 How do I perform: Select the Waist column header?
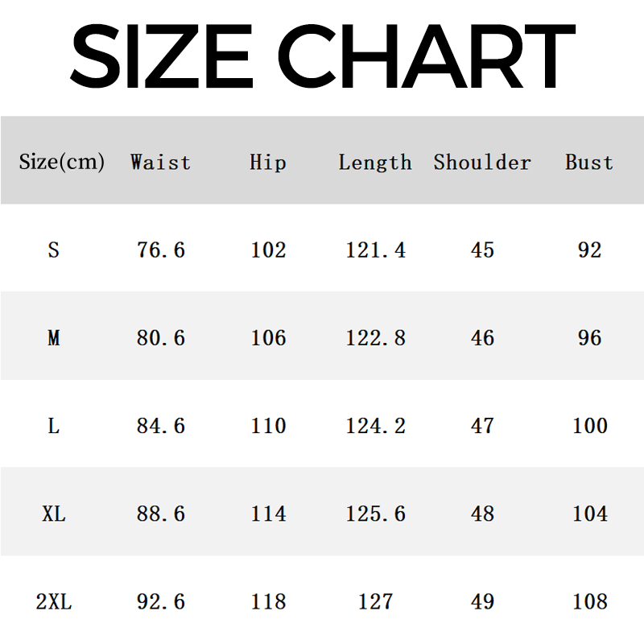point(161,162)
